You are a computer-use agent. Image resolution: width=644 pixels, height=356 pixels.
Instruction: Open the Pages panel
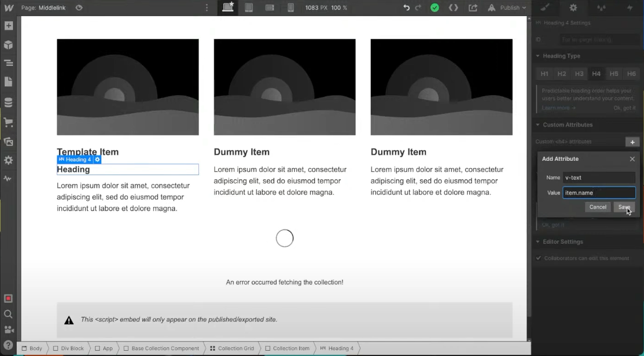9,82
